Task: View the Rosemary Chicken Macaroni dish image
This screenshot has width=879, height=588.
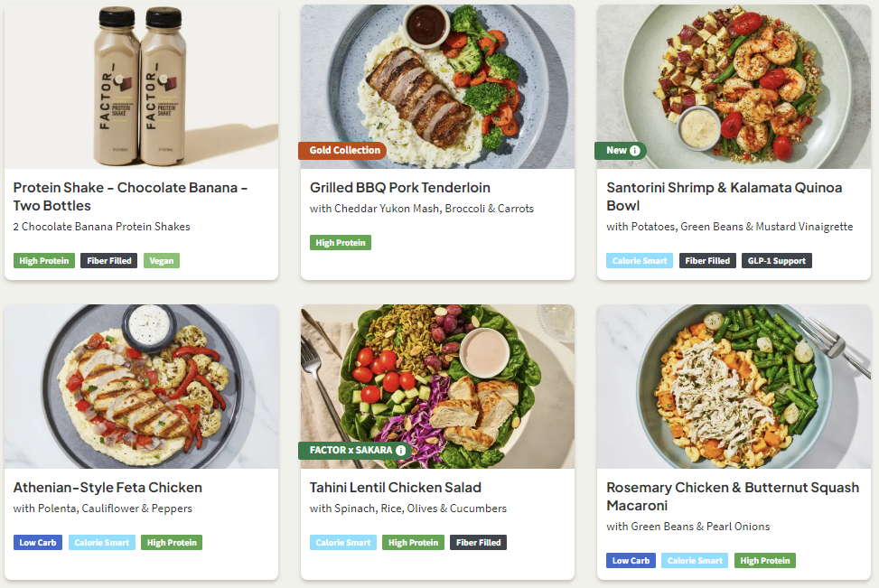Action: (734, 387)
